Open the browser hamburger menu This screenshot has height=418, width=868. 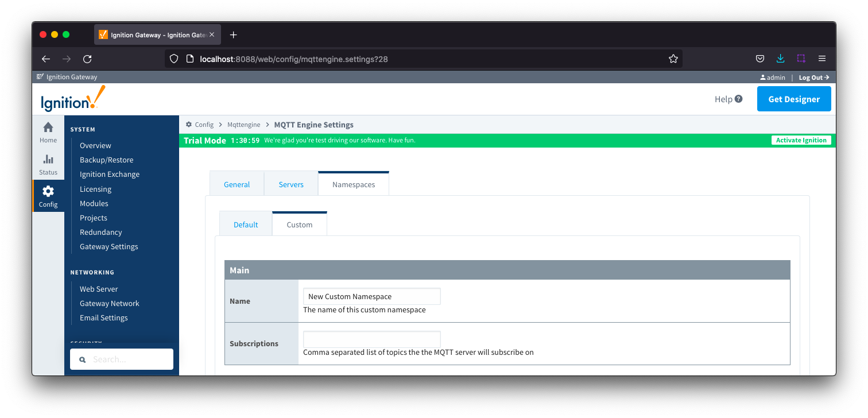tap(822, 59)
